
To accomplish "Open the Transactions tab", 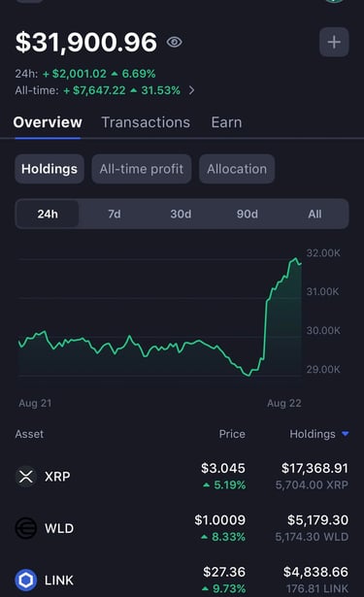I will click(x=146, y=122).
